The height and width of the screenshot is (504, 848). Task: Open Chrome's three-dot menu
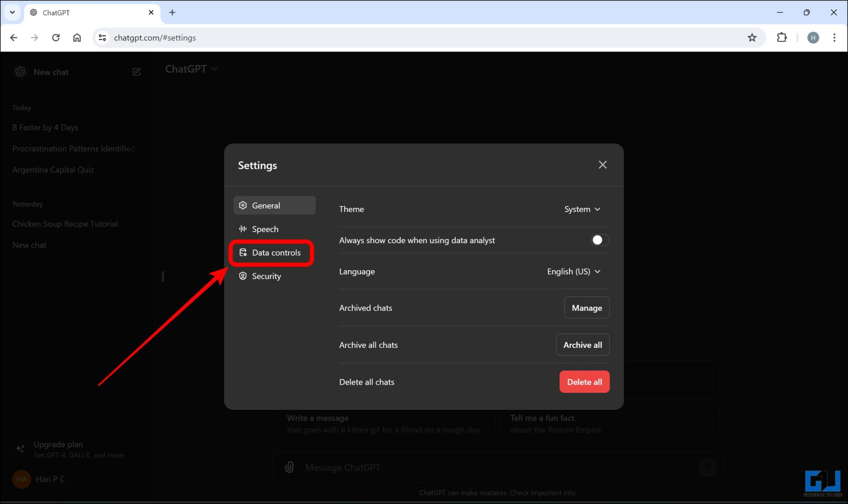pyautogui.click(x=835, y=37)
